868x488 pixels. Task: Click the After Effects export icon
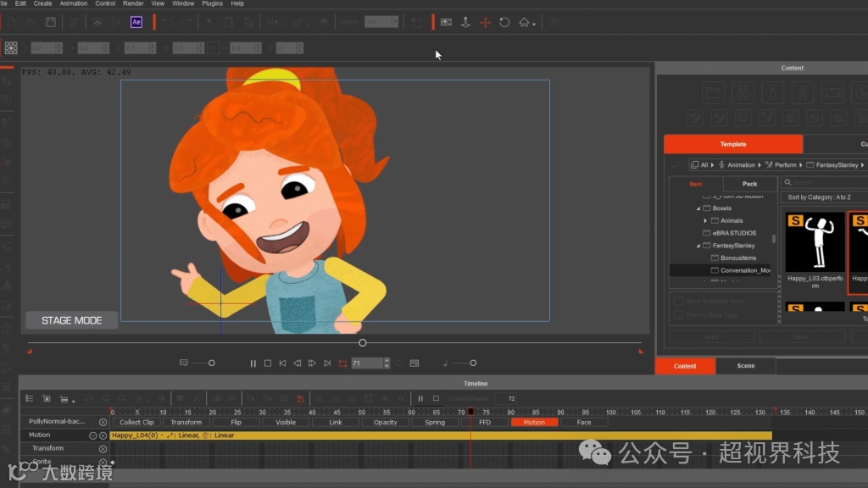pos(136,22)
